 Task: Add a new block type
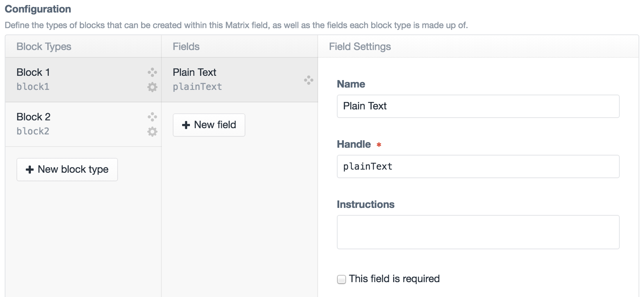click(67, 170)
